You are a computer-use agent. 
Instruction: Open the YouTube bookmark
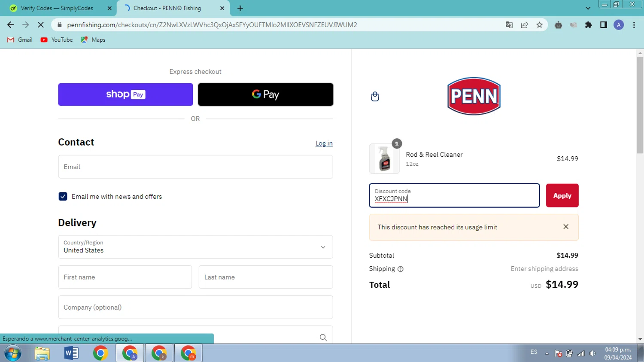tap(57, 40)
